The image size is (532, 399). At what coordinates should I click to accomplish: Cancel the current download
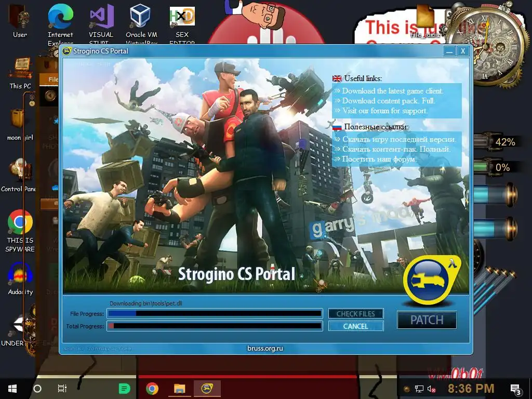tap(355, 326)
